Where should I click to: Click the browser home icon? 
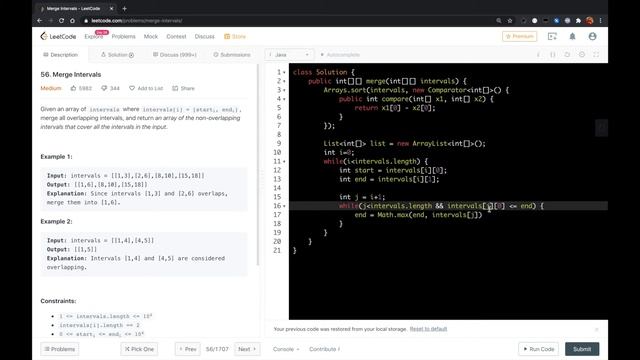[72, 20]
